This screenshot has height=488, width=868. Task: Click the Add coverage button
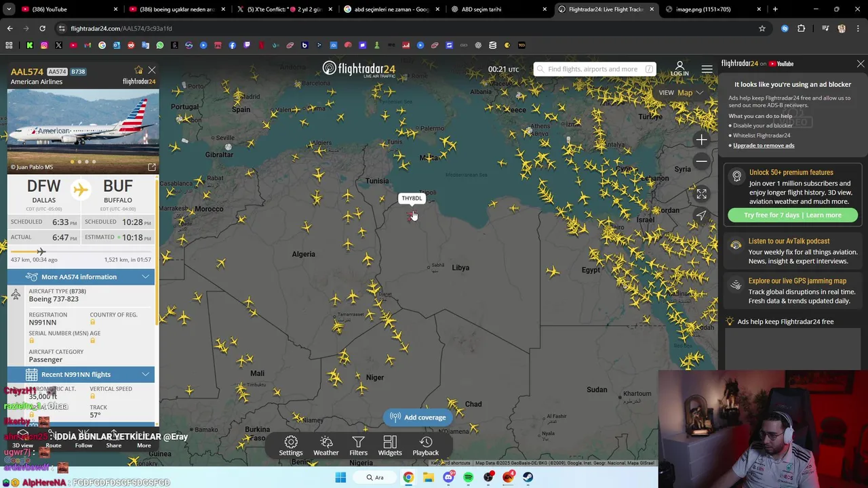point(418,418)
